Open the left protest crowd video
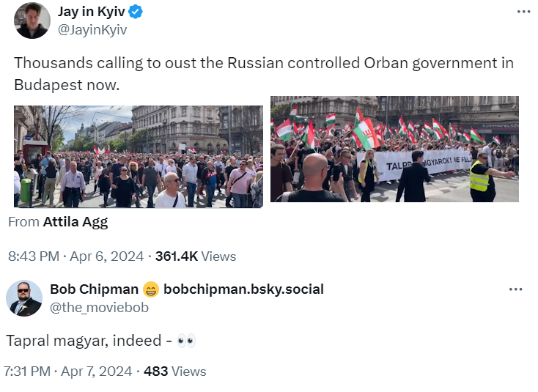 (x=139, y=157)
